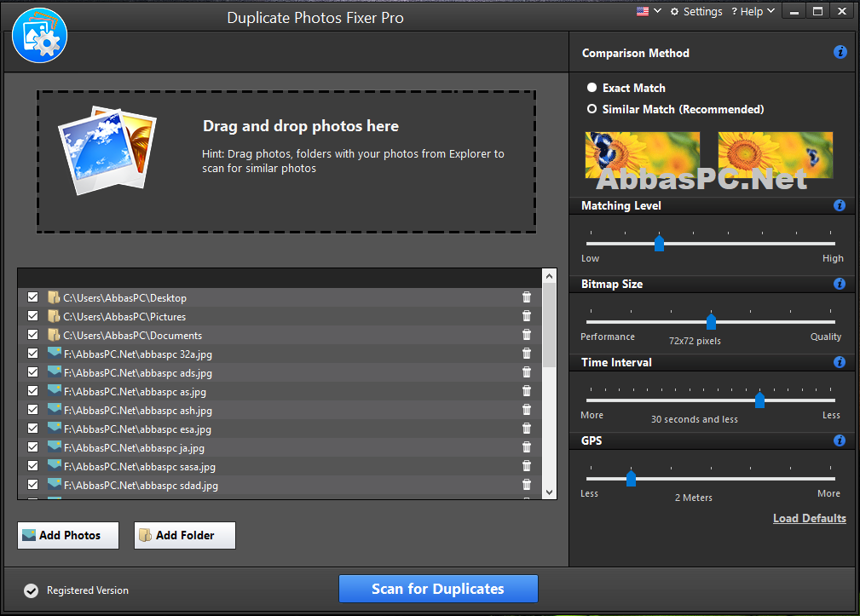Click the Add Folder button's folder icon
This screenshot has height=616, width=860.
pos(146,535)
